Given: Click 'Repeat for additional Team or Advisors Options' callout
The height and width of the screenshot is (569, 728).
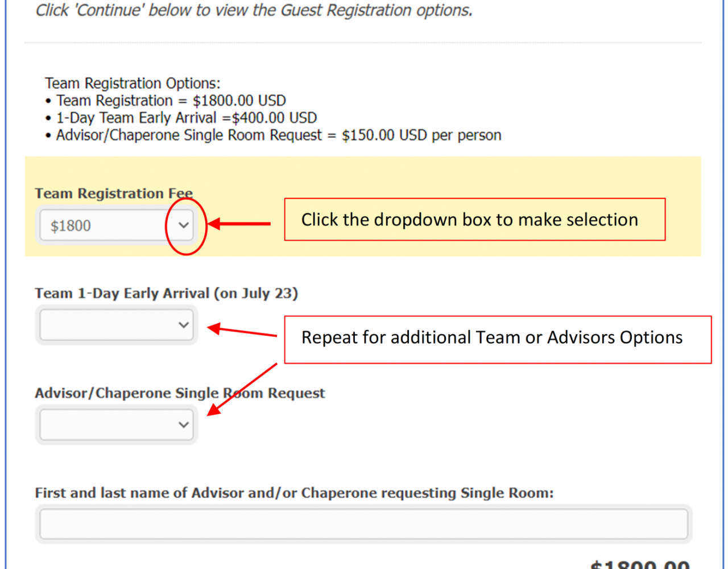Looking at the screenshot, I should click(498, 340).
